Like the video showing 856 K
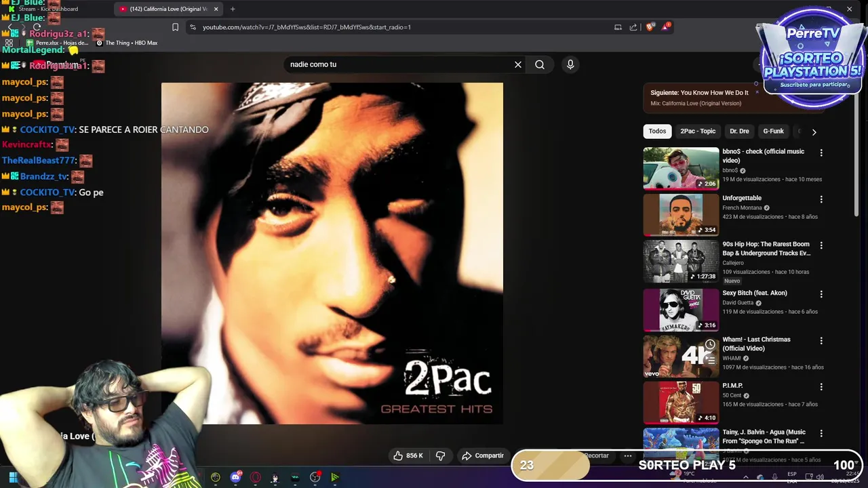868x488 pixels. click(408, 455)
